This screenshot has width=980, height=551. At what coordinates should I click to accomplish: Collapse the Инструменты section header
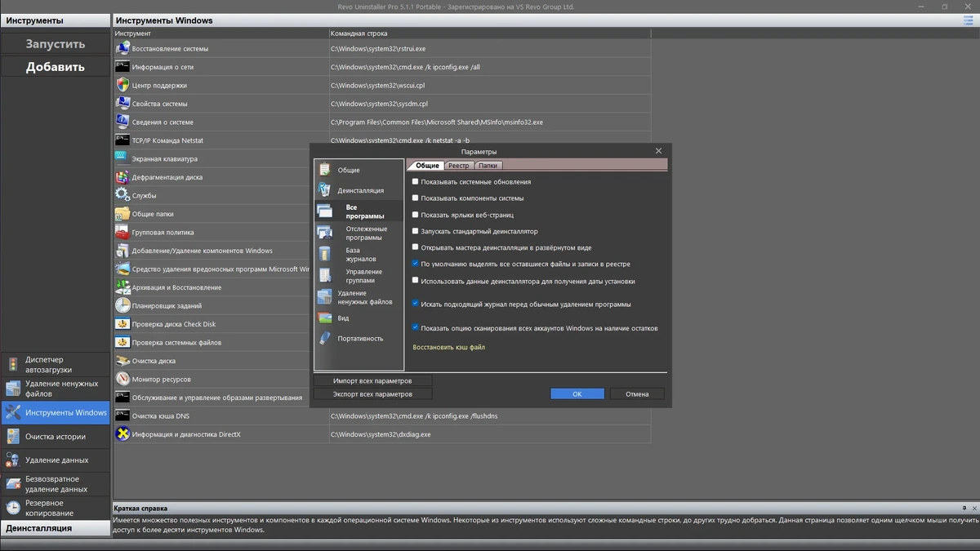click(x=56, y=20)
